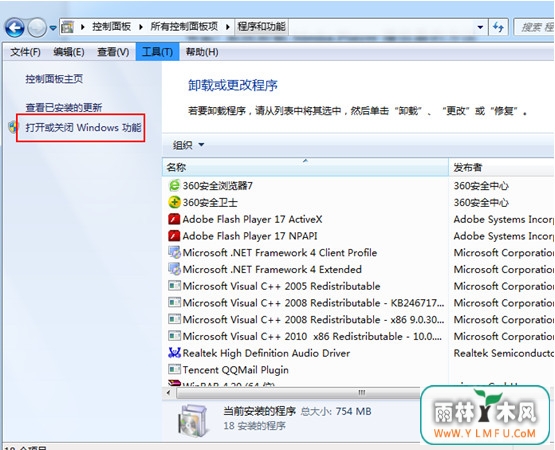
Task: Click the horizontal scrollbar under program list
Action: point(292,393)
